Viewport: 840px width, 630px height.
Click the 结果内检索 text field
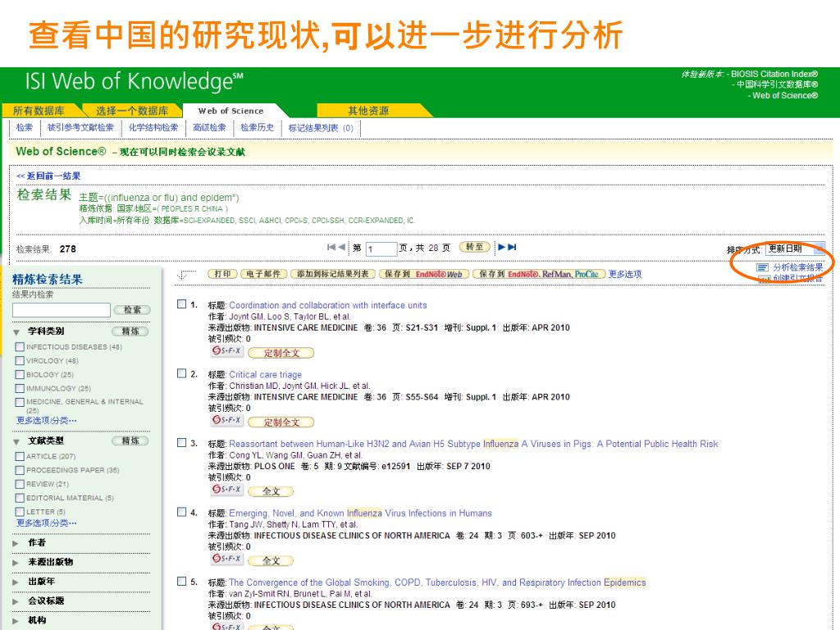61,309
